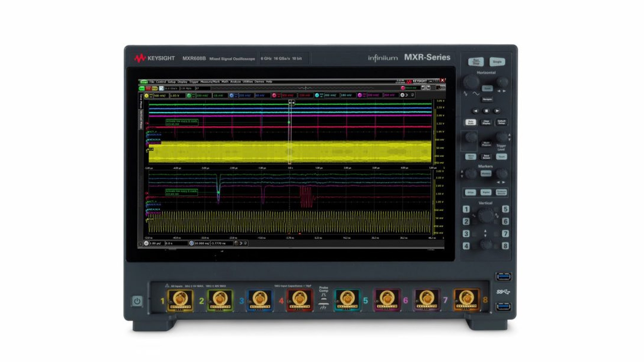This screenshot has height=362, width=644.
Task: Open the Setup menu
Action: point(172,82)
